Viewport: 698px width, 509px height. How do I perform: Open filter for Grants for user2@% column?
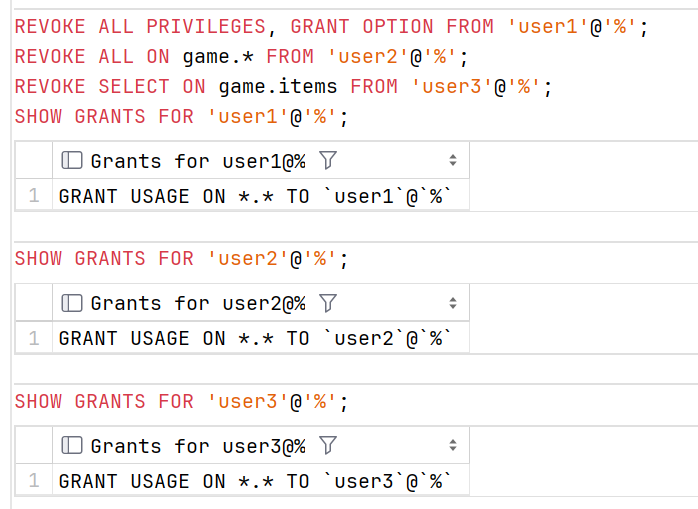pyautogui.click(x=328, y=303)
